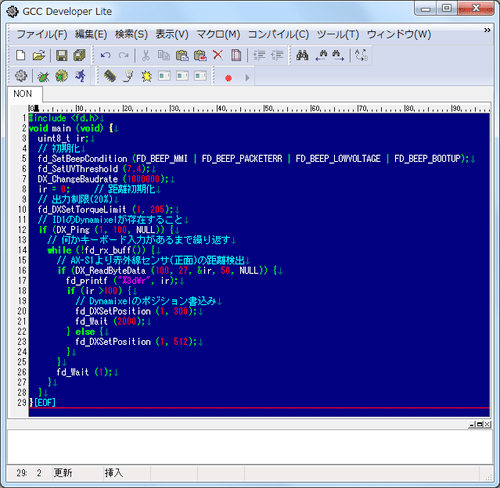Click the New file icon
The image size is (500, 488).
click(21, 55)
